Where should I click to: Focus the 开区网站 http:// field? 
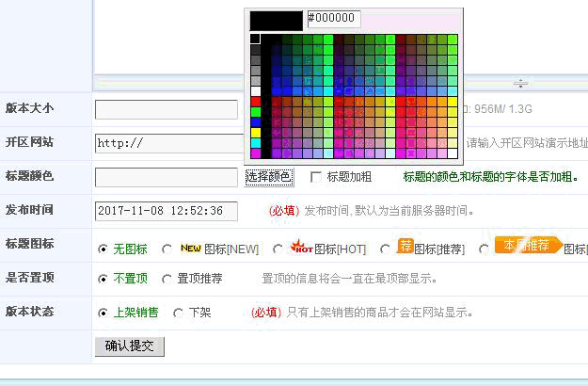pos(169,143)
